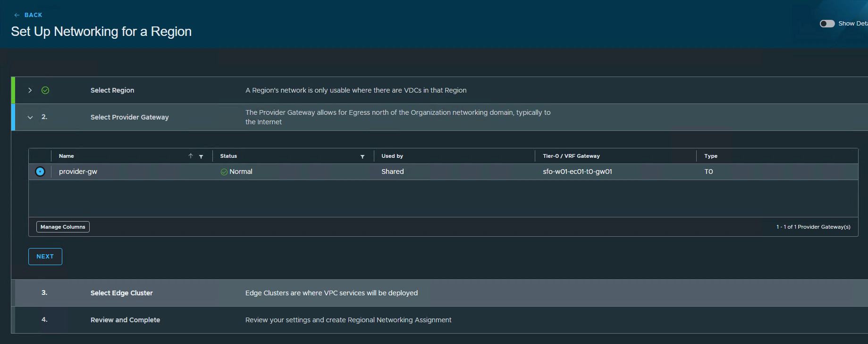This screenshot has width=868, height=344.
Task: Click the Name column sort arrow
Action: (x=191, y=156)
